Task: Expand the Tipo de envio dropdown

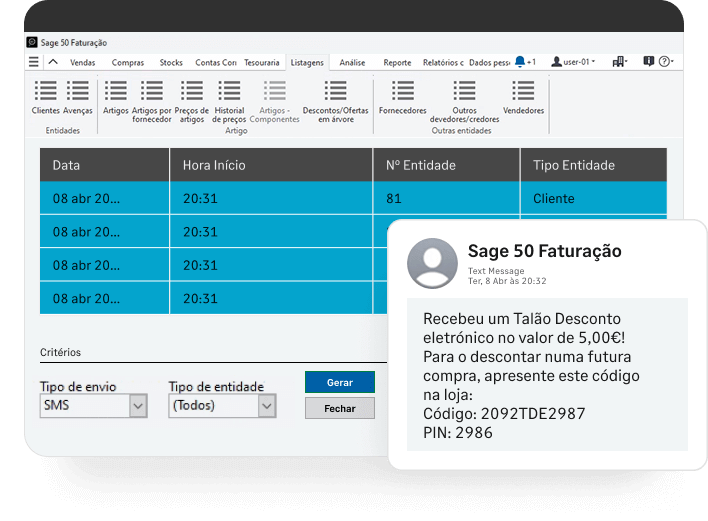Action: pyautogui.click(x=138, y=406)
